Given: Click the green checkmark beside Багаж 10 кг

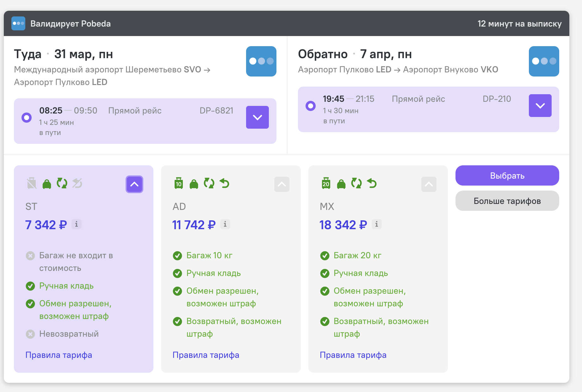Looking at the screenshot, I should click(x=177, y=255).
